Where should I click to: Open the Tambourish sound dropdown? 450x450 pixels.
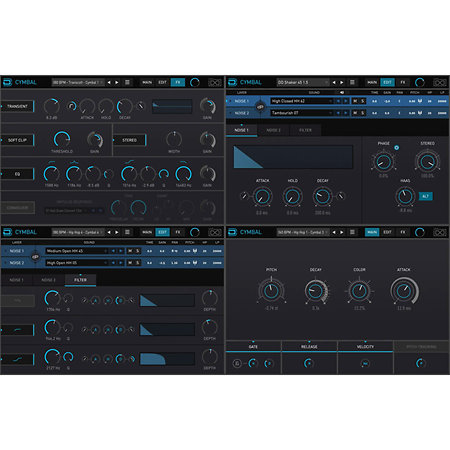click(x=302, y=113)
